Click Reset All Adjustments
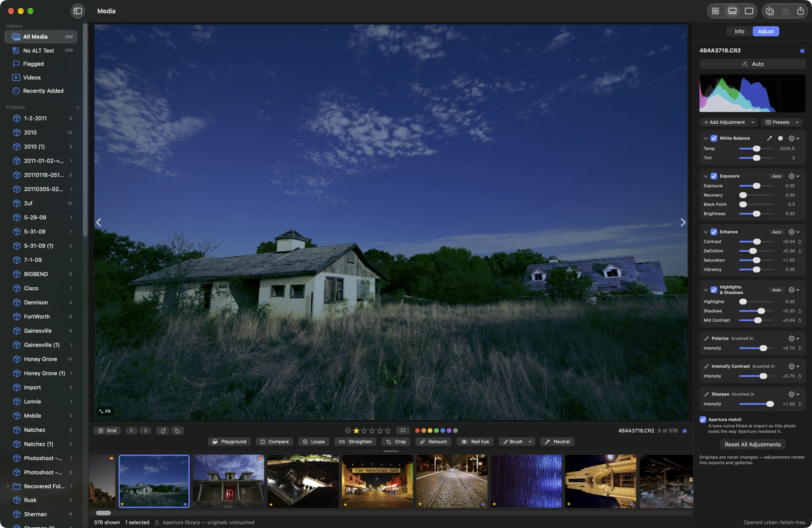This screenshot has height=528, width=812. [x=752, y=444]
